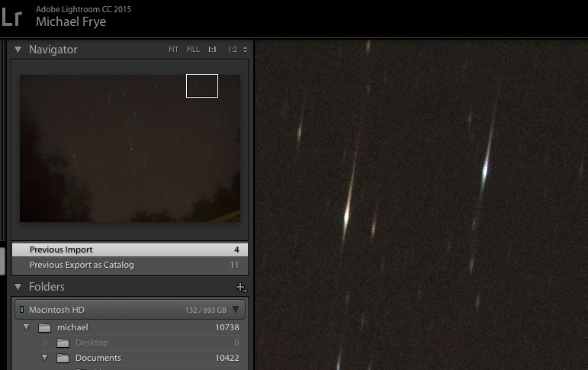Select 1:1 zoom level in Navigator
The height and width of the screenshot is (370, 588).
click(x=212, y=50)
